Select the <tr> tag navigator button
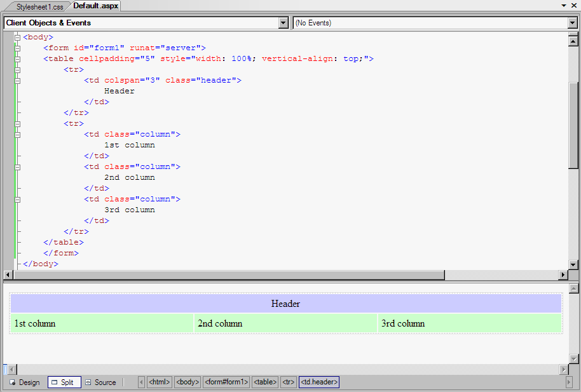 coord(289,382)
